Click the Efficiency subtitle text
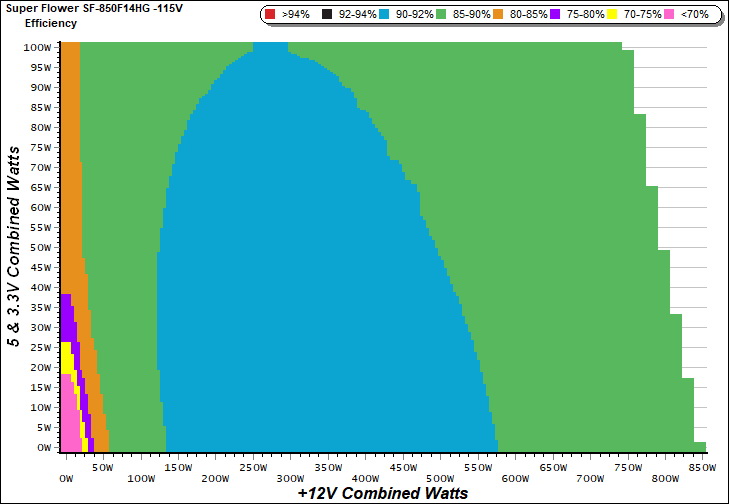 click(51, 22)
